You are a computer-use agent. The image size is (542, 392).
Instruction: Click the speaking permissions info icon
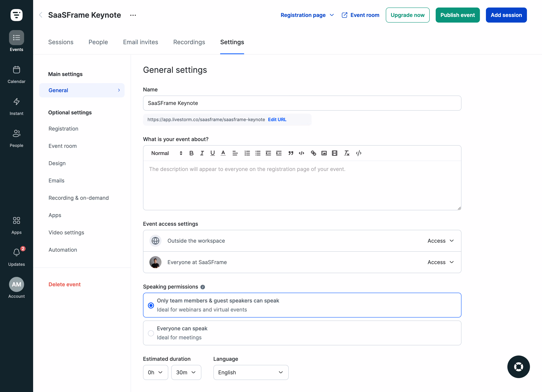203,287
